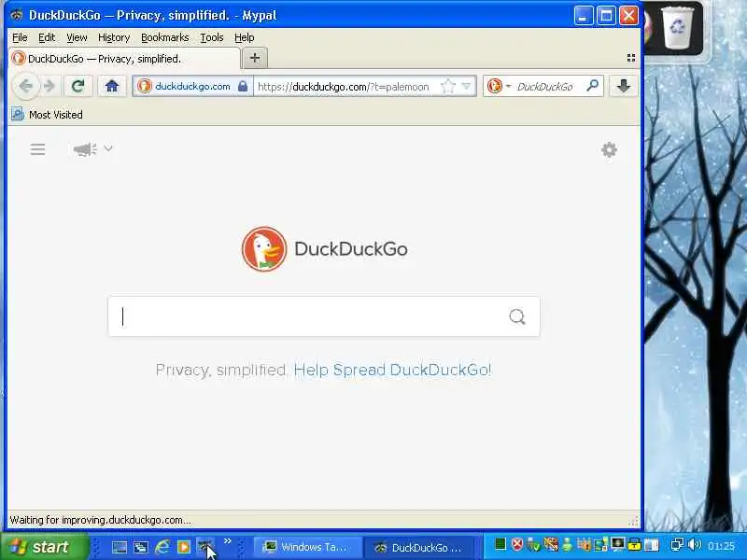
Task: Go back using the back arrow
Action: (x=26, y=86)
